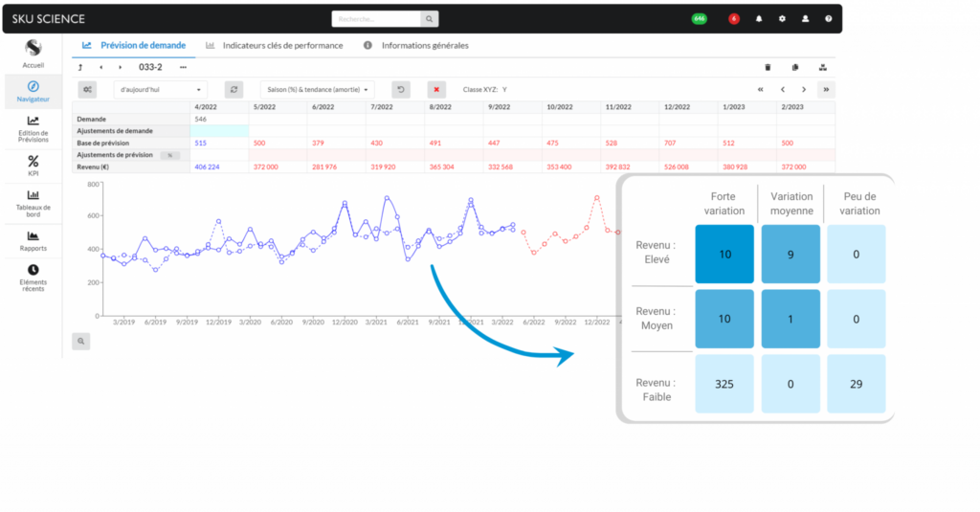Open the three-dots menu next to 033-2

(183, 67)
